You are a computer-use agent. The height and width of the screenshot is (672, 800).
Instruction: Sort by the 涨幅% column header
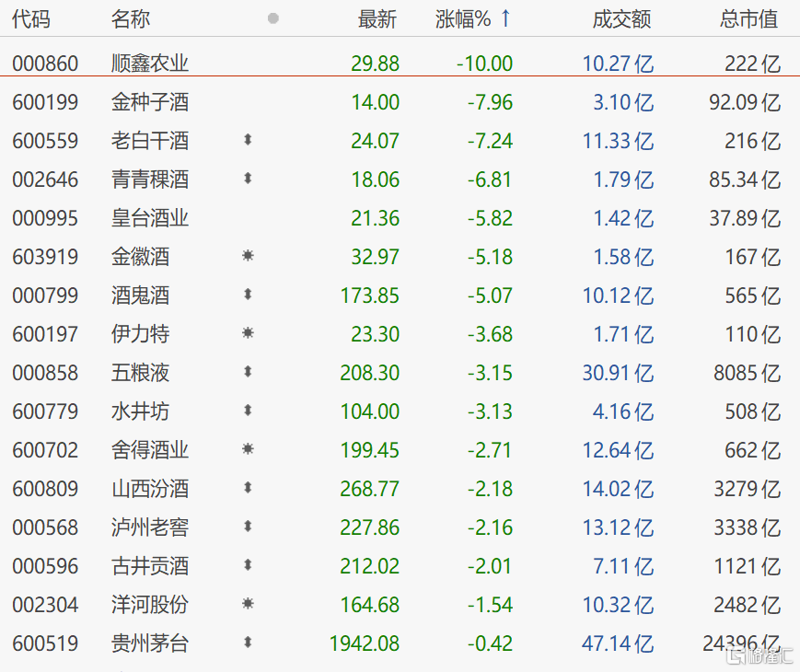click(x=463, y=19)
